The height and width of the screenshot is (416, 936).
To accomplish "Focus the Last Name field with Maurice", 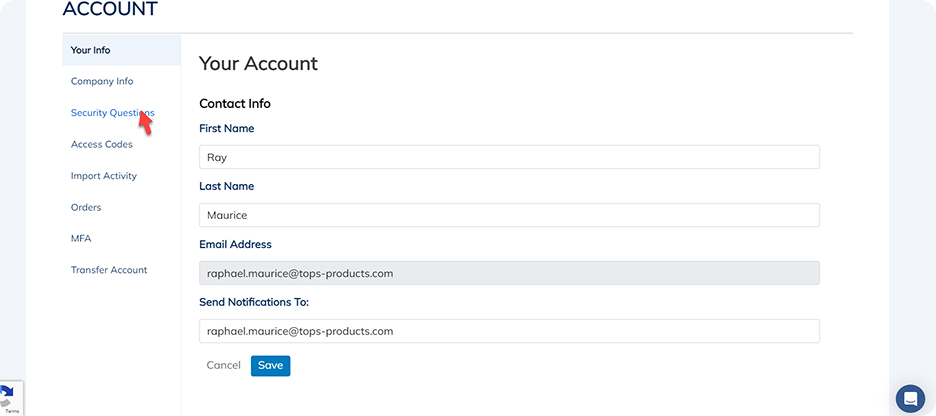I will (x=509, y=215).
